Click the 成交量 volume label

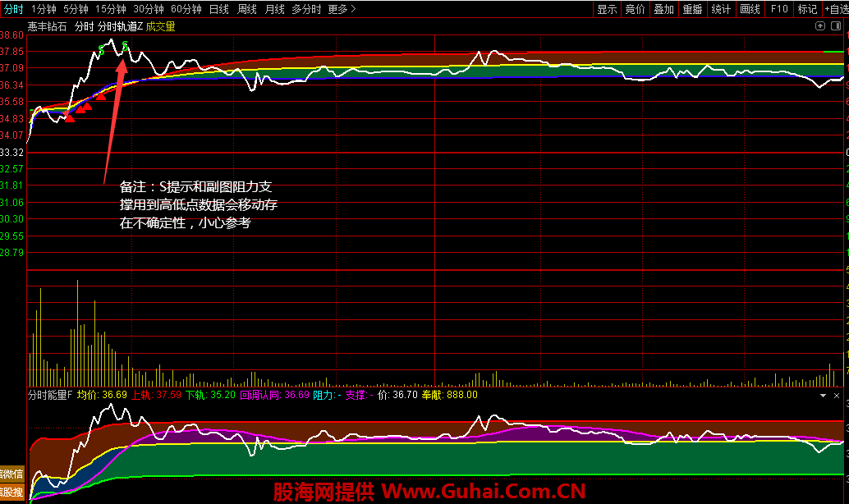(161, 26)
